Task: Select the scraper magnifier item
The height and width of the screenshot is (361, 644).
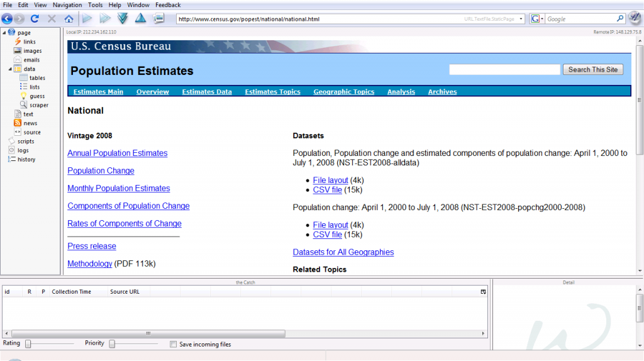Action: (38, 105)
